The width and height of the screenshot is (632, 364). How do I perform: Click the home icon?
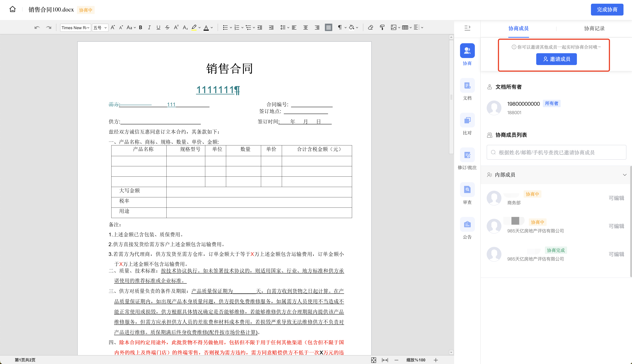coord(13,9)
